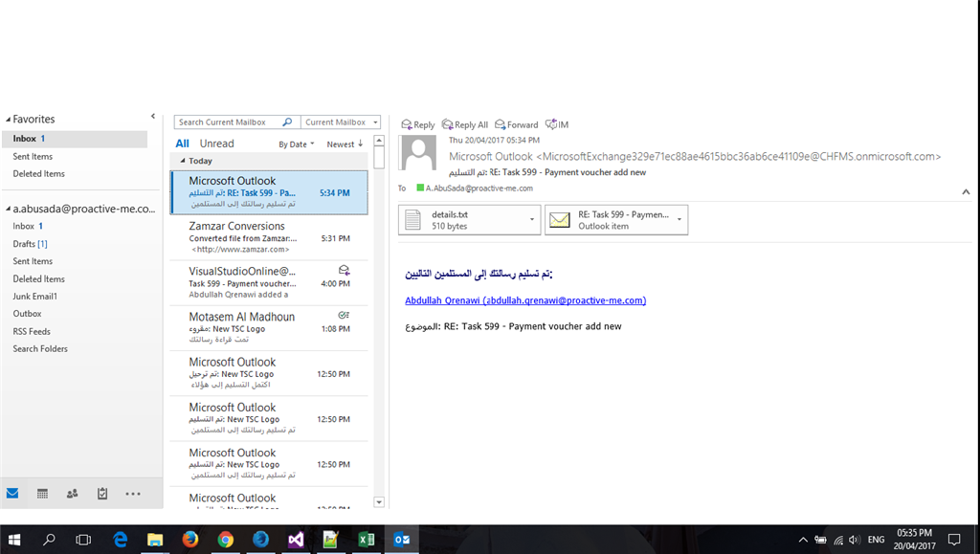Open Motasem Al Madhoun message
Image resolution: width=980 pixels, height=554 pixels.
click(x=269, y=328)
